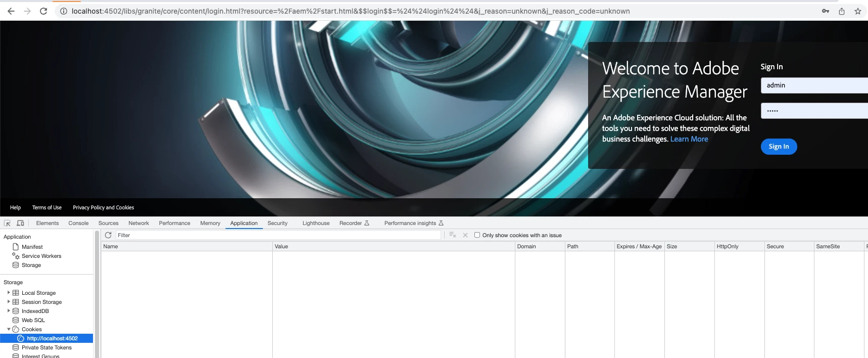
Task: Select Session Storage in the sidebar
Action: (x=41, y=302)
